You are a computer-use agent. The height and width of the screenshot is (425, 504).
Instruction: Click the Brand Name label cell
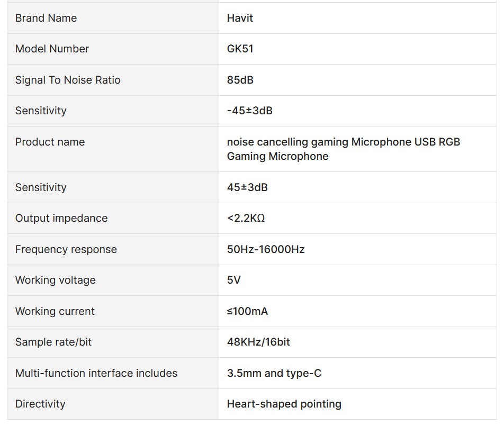point(46,18)
